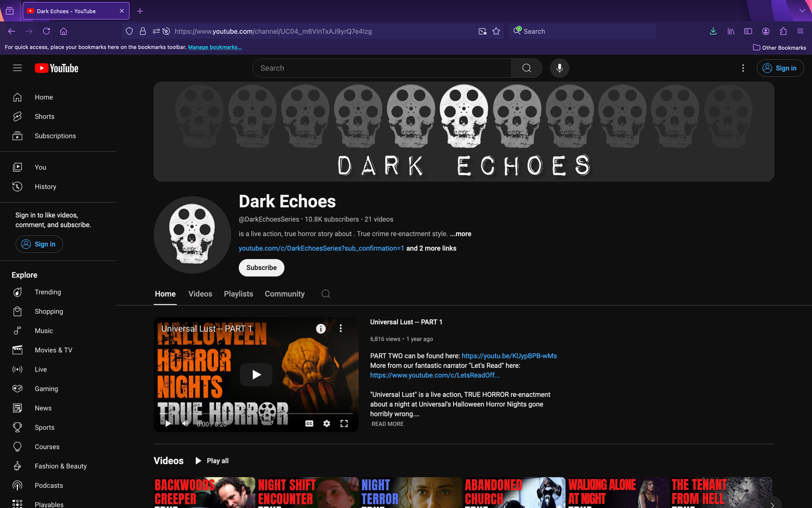812x508 pixels.
Task: Open the youtube.com/c/DarkEchoesSeries link
Action: (x=322, y=249)
